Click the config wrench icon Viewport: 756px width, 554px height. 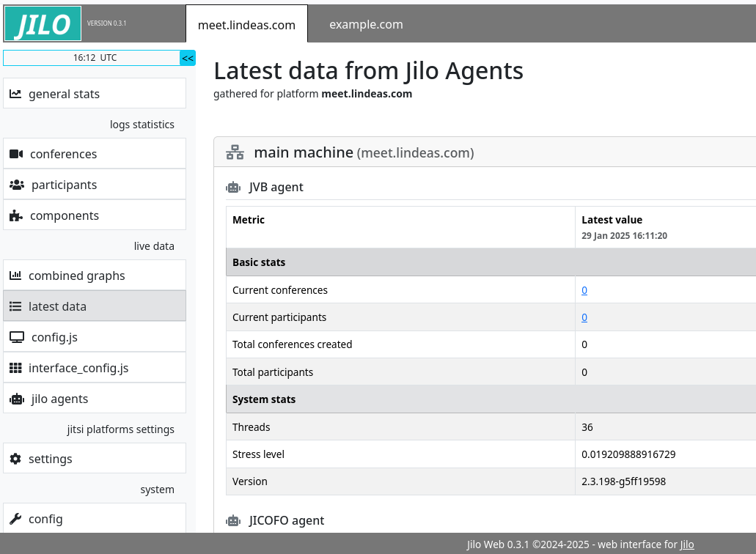tap(15, 519)
